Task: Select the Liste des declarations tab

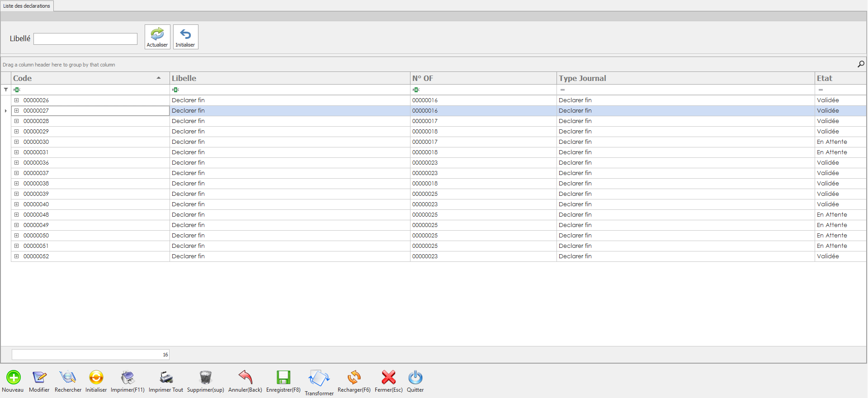Action: tap(27, 6)
